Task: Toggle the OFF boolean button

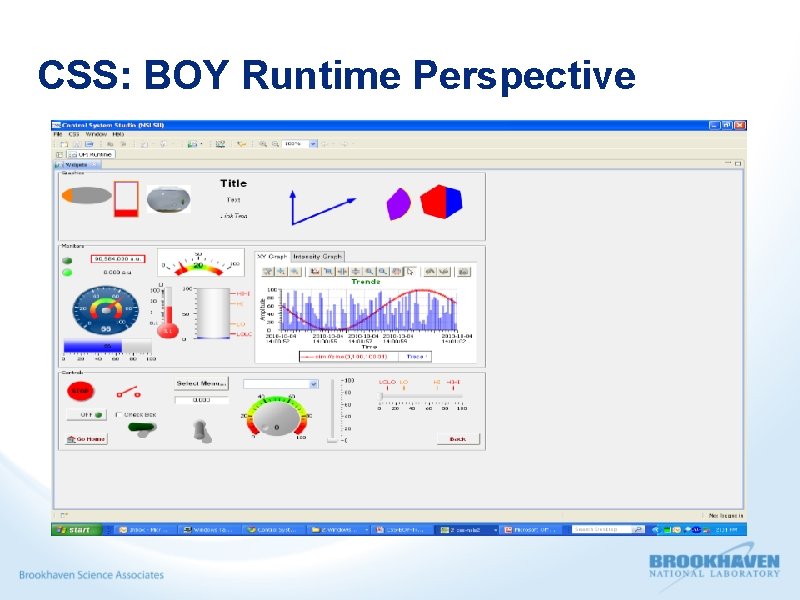Action: tap(86, 415)
